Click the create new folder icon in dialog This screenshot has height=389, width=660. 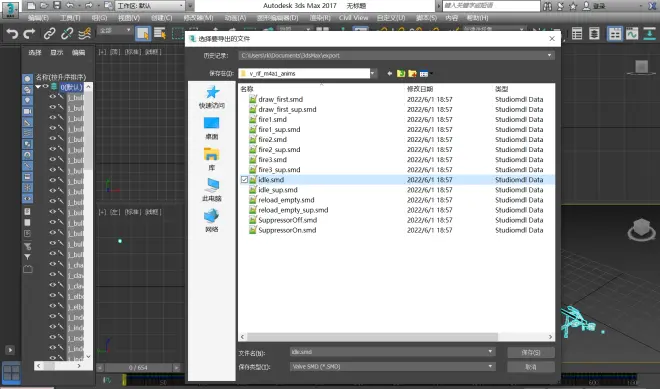tap(412, 74)
